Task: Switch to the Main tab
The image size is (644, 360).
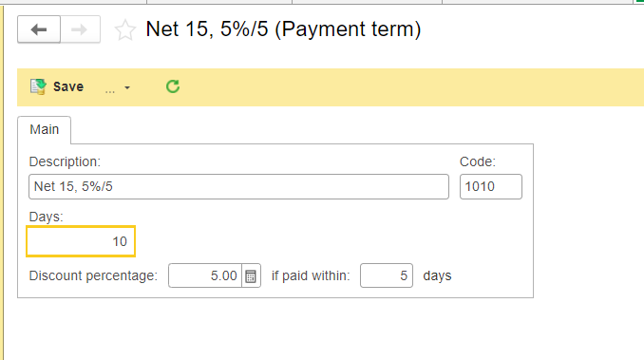Action: pyautogui.click(x=44, y=130)
